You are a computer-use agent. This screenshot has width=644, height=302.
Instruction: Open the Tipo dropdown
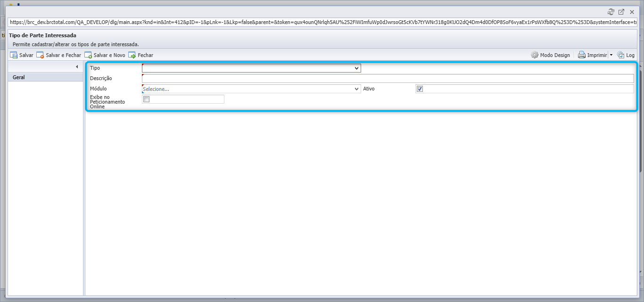coord(251,68)
